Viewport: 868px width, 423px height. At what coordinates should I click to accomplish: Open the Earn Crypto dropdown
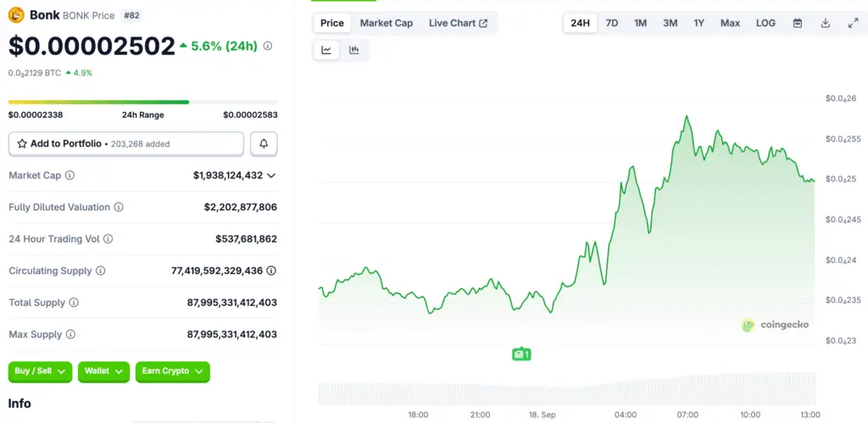(x=173, y=371)
